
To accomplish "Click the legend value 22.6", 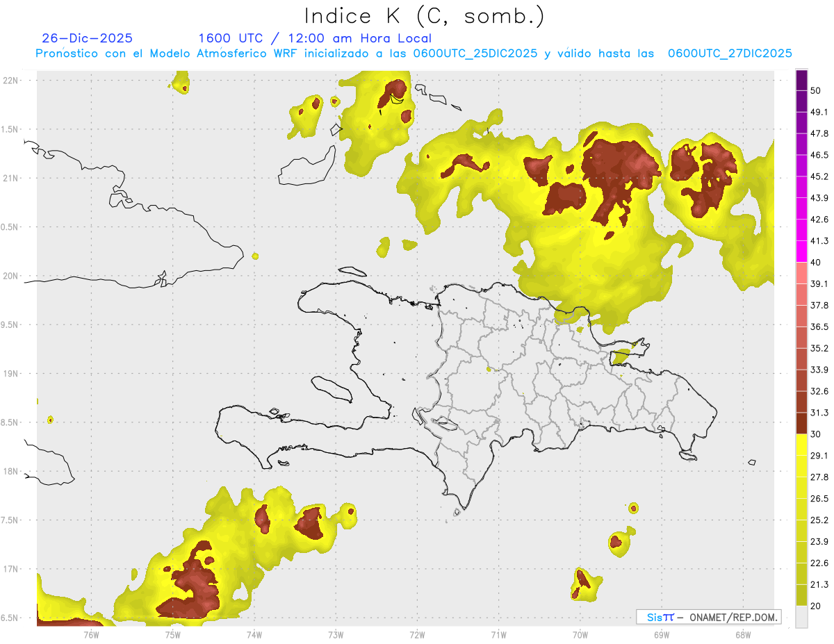I will (819, 563).
